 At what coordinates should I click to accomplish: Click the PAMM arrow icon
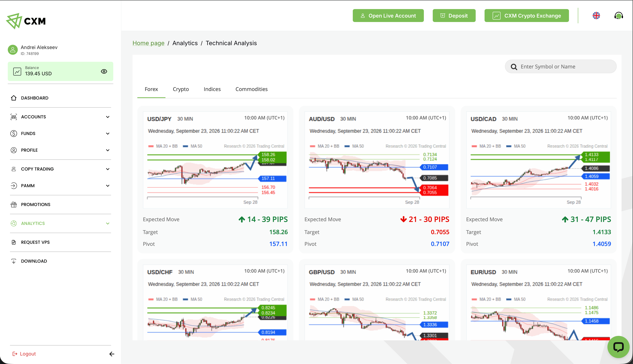(14, 186)
